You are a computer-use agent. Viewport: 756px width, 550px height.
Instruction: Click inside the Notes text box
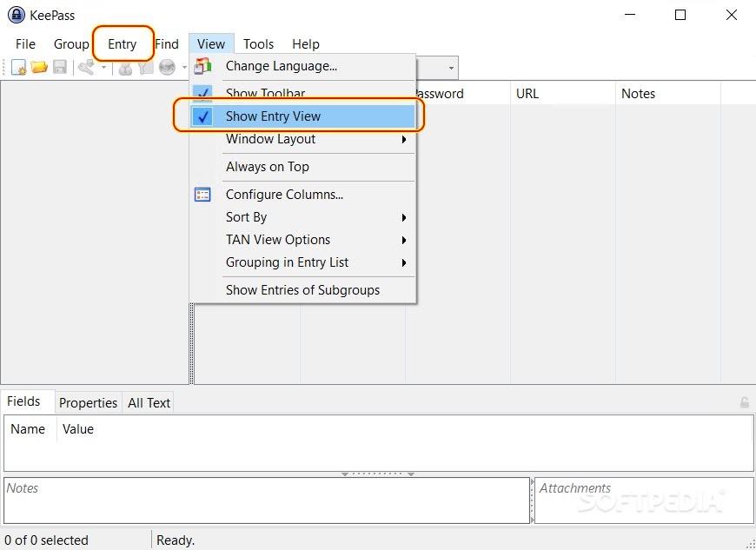266,500
